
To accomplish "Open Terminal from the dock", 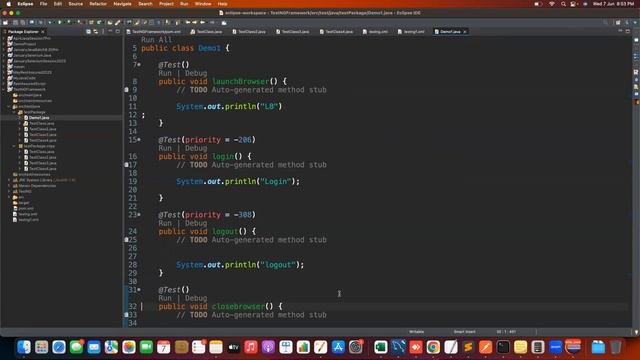I will 503,347.
